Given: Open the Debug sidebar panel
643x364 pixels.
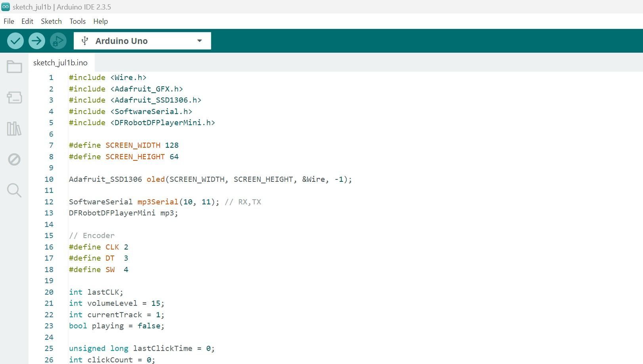Looking at the screenshot, I should pyautogui.click(x=14, y=159).
